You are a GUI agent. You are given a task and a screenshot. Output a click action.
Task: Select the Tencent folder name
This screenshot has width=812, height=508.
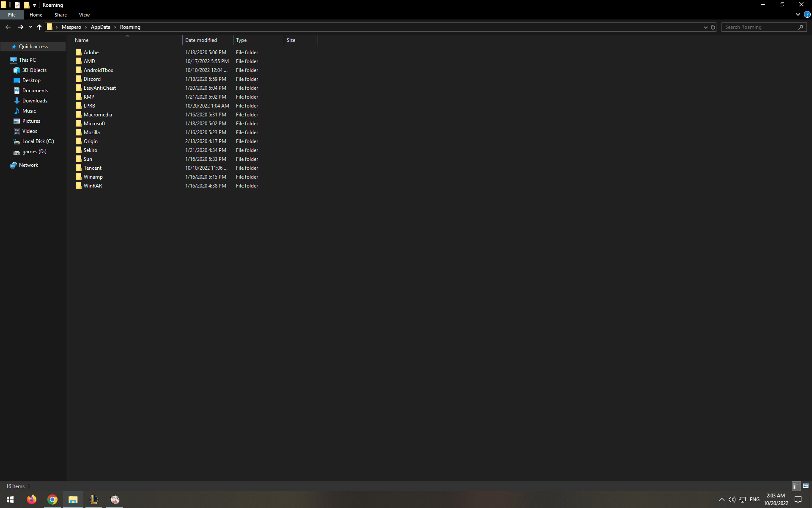(x=93, y=168)
